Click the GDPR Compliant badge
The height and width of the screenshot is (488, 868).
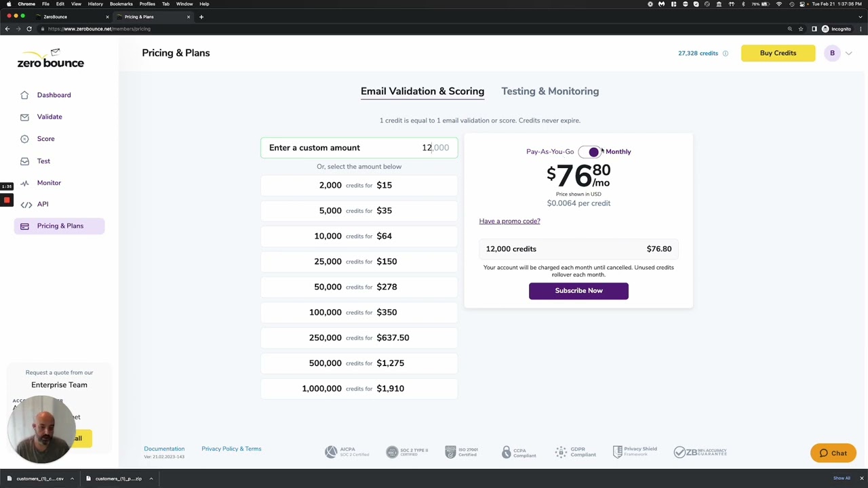pyautogui.click(x=575, y=451)
